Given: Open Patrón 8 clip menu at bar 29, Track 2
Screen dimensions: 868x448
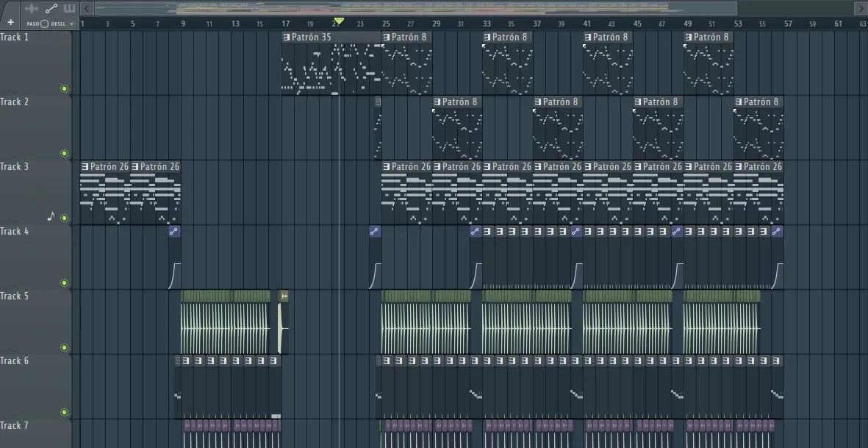Looking at the screenshot, I should point(437,102).
